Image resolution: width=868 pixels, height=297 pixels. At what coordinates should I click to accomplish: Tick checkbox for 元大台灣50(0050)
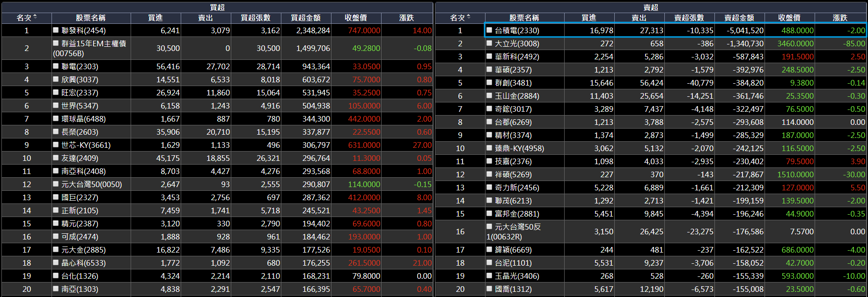click(x=56, y=184)
